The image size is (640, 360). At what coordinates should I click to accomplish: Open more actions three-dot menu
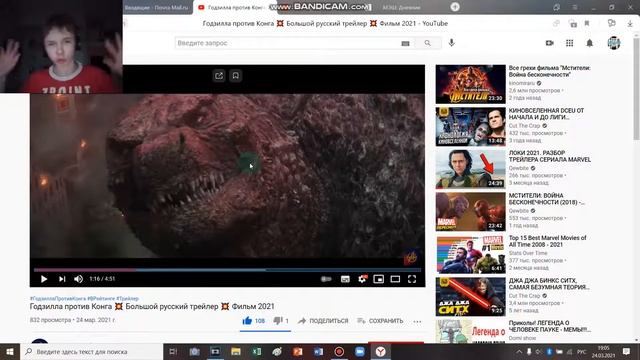click(417, 321)
